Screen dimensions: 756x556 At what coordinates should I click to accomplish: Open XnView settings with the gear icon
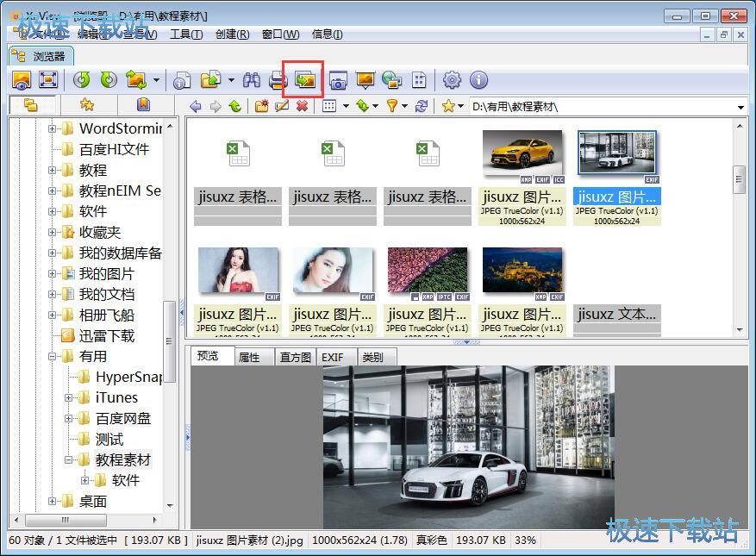coord(451,79)
